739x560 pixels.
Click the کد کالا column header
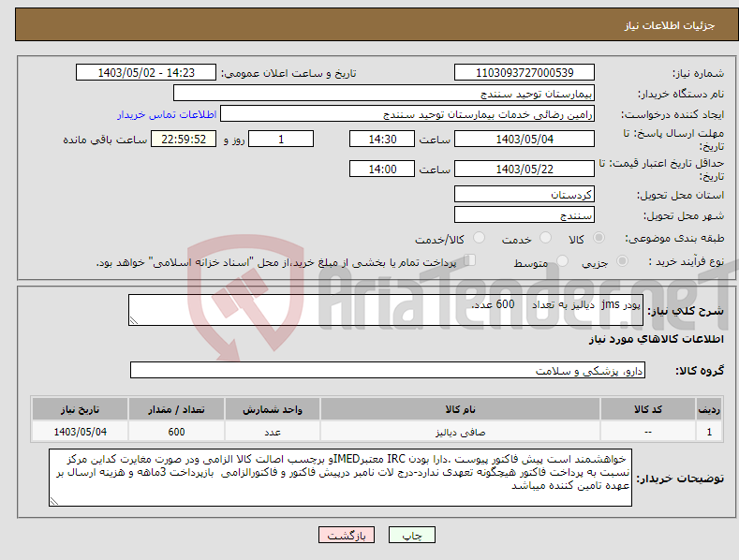pyautogui.click(x=648, y=409)
